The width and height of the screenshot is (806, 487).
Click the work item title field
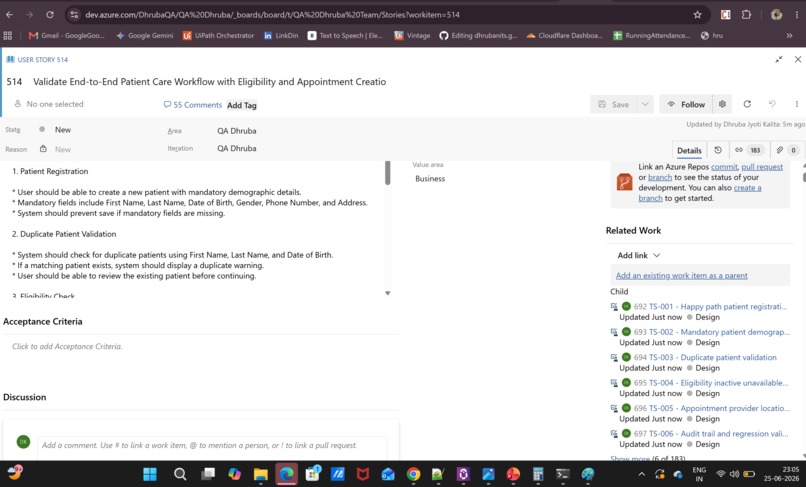point(210,82)
